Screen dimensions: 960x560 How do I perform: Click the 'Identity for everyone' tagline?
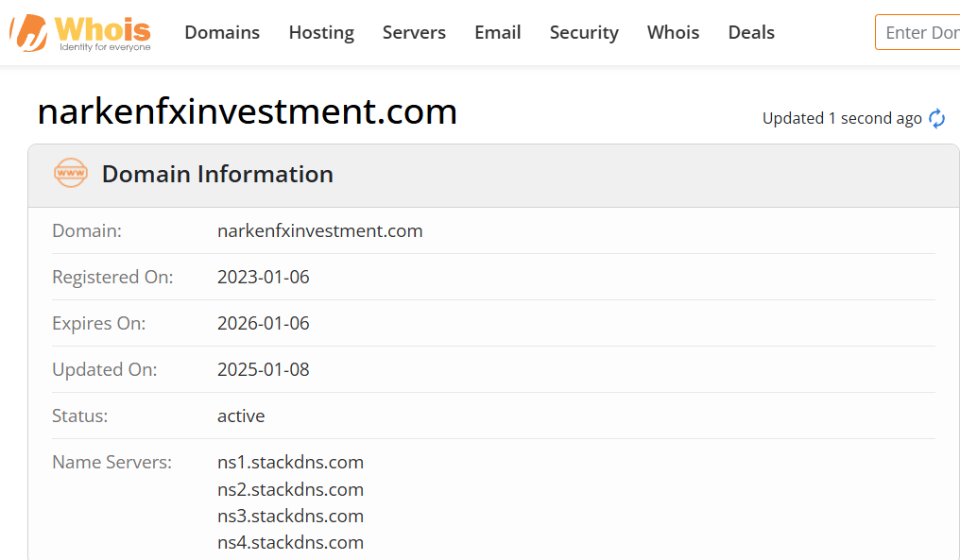coord(105,47)
